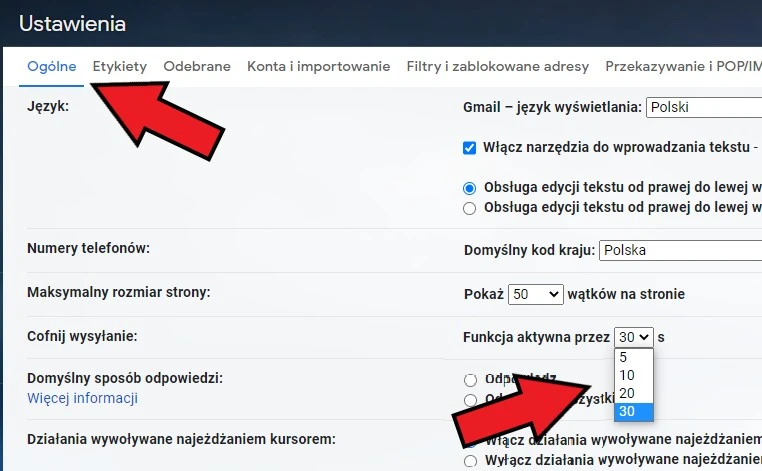Open the threads per page dropdown
762x471 pixels.
(x=536, y=294)
